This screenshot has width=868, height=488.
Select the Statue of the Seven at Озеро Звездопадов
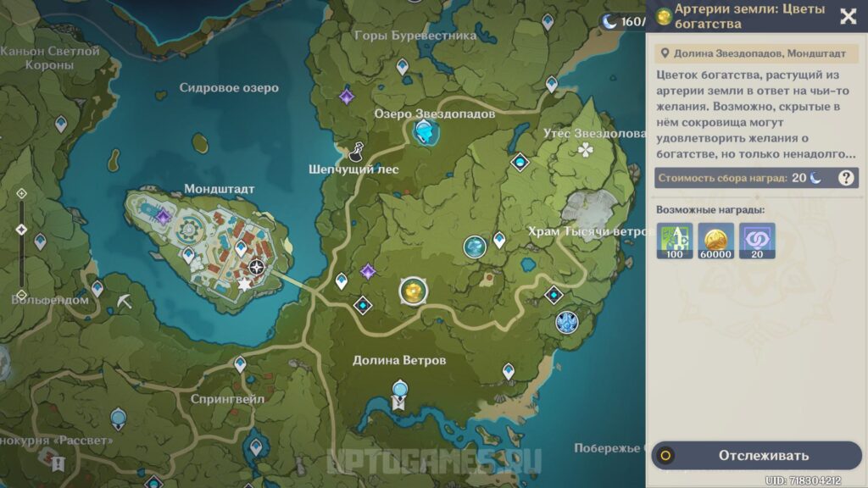pyautogui.click(x=424, y=130)
